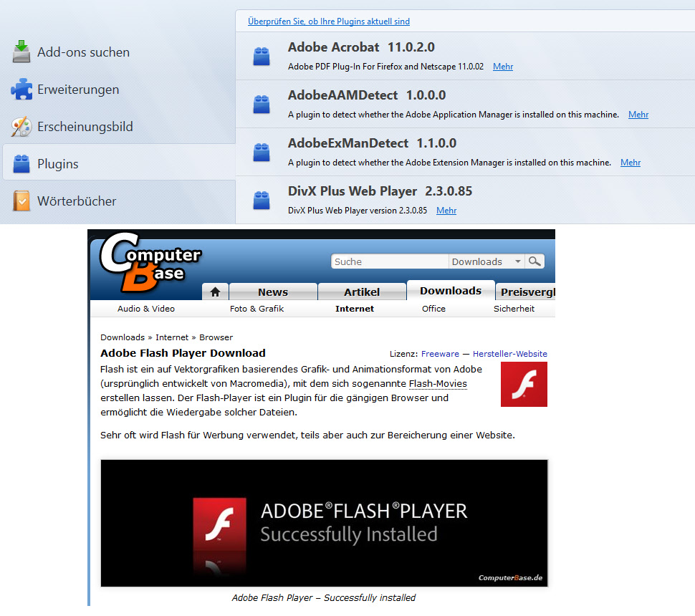Click 'Überprüfen Sie, ob Ihre Plugins aktuell sind'
Image resolution: width=695 pixels, height=616 pixels.
329,21
